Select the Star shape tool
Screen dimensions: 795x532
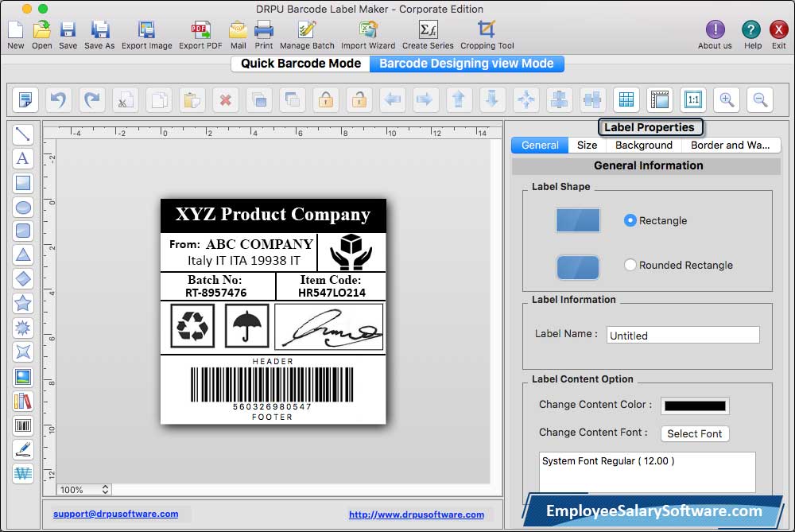click(23, 303)
